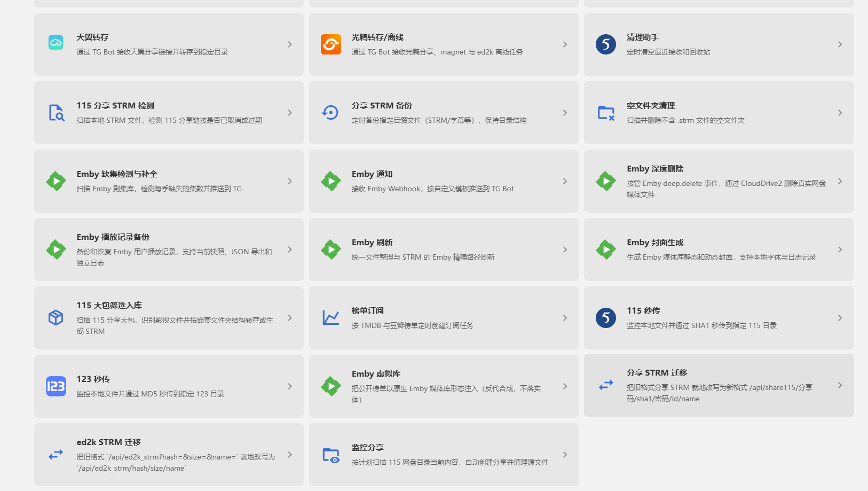Click the Emby 播放记录备份 green icon
The width and height of the screenshot is (868, 491).
pyautogui.click(x=56, y=250)
